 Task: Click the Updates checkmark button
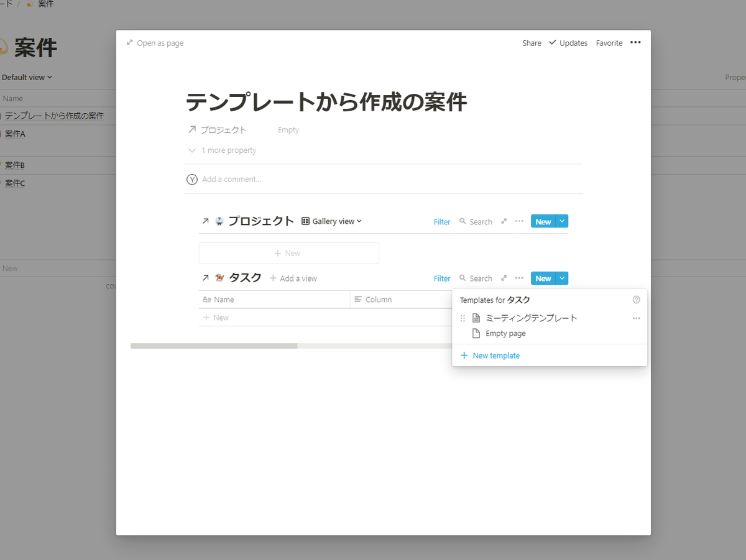click(568, 43)
